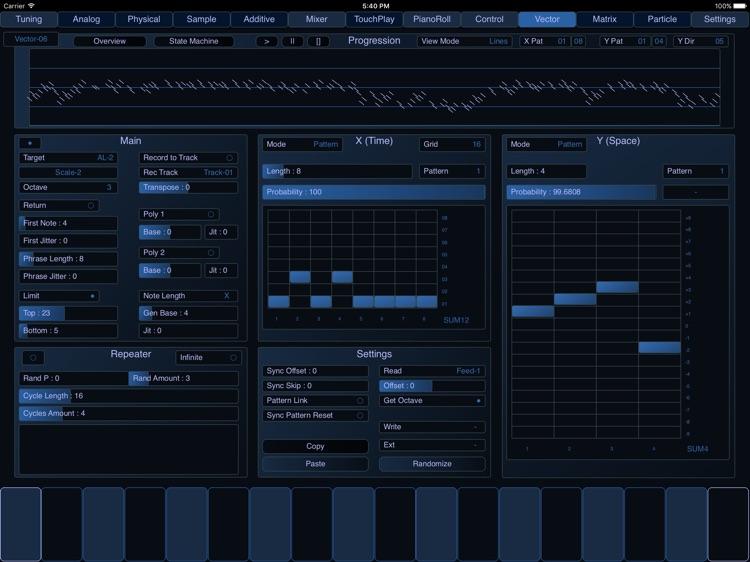Click the Y Dir 05 value
The width and height of the screenshot is (750, 562).
(x=719, y=41)
